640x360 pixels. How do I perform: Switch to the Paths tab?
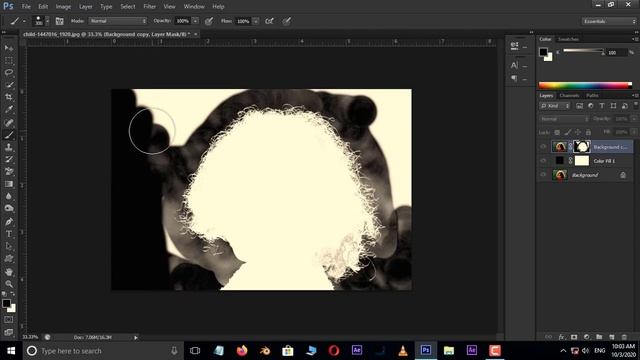coord(592,96)
